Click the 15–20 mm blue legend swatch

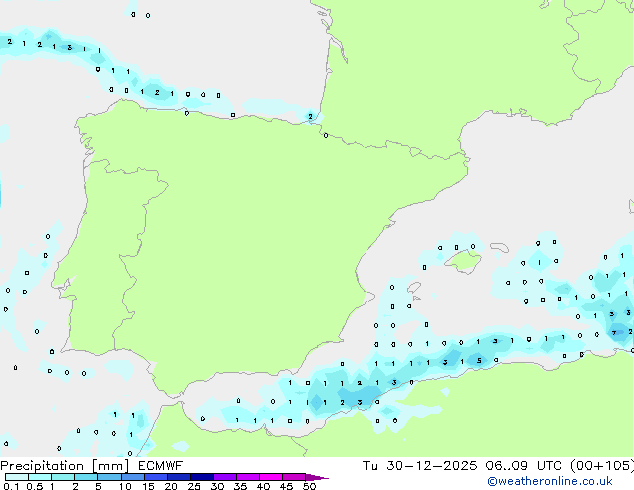155,477
